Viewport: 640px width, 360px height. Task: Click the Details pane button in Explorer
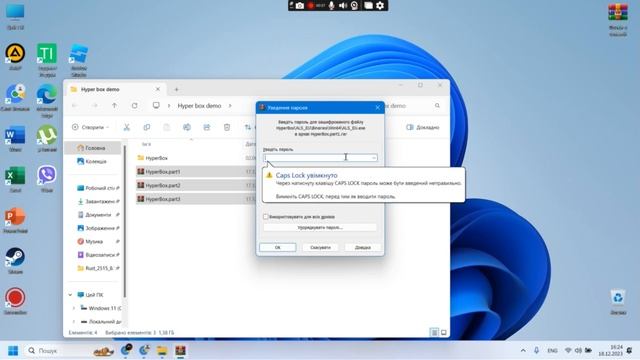[423, 127]
